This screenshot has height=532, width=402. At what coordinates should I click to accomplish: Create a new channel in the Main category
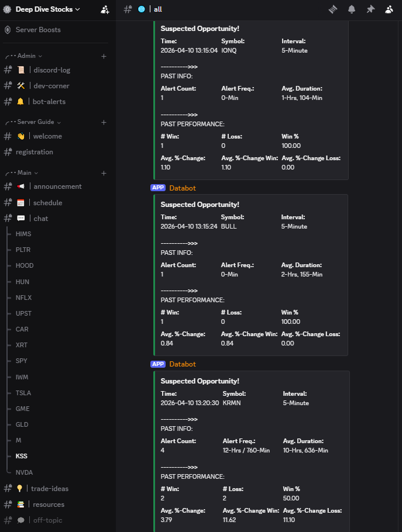(104, 173)
